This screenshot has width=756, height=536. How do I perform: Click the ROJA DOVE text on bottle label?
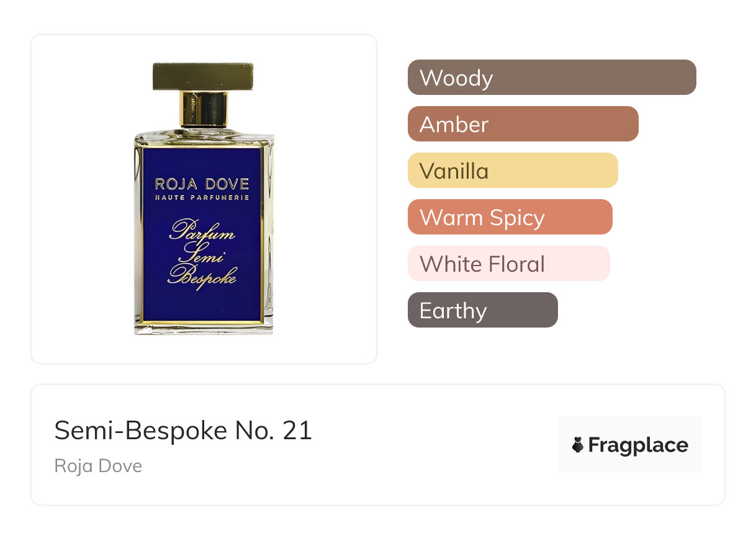202,184
